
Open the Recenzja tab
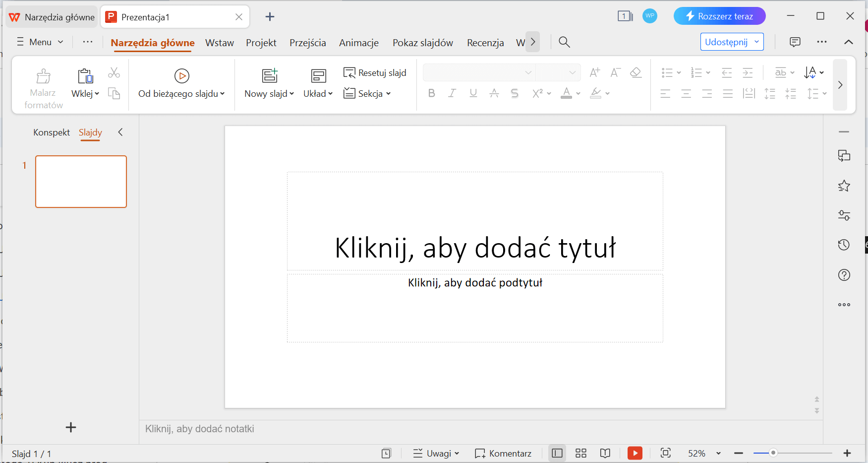tap(485, 43)
